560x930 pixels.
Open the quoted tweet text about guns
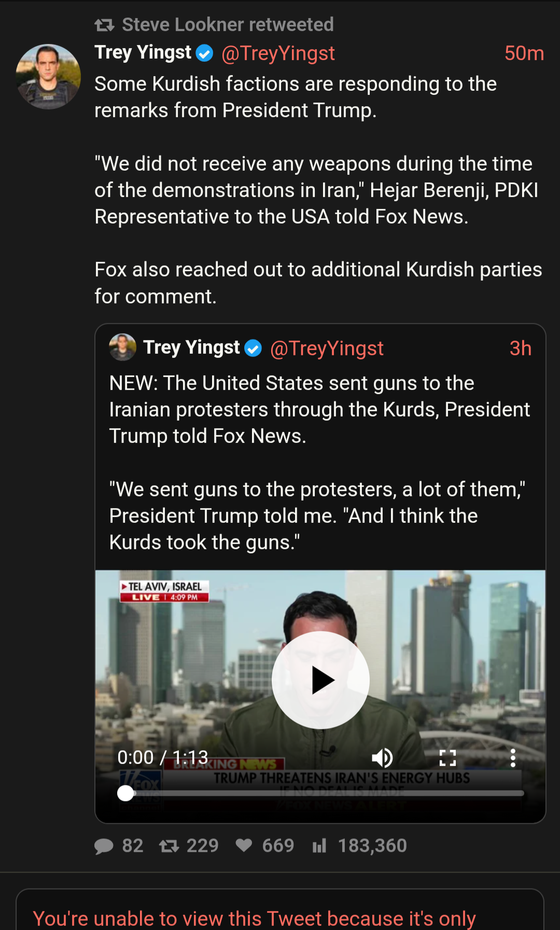pos(319,463)
